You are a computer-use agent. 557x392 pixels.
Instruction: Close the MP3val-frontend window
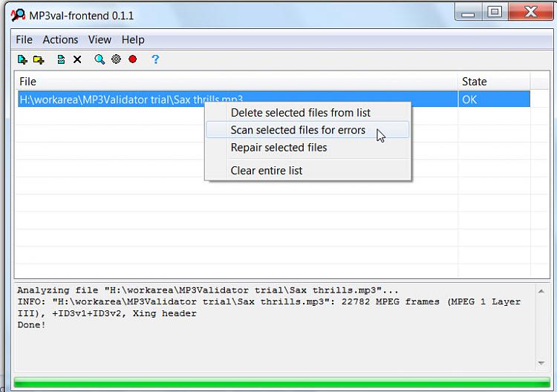(531, 13)
